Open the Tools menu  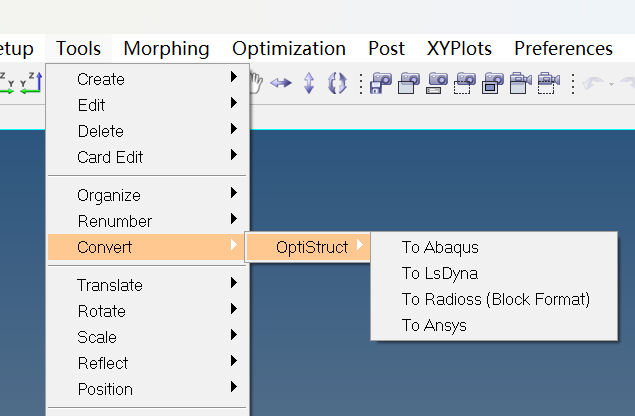click(78, 49)
